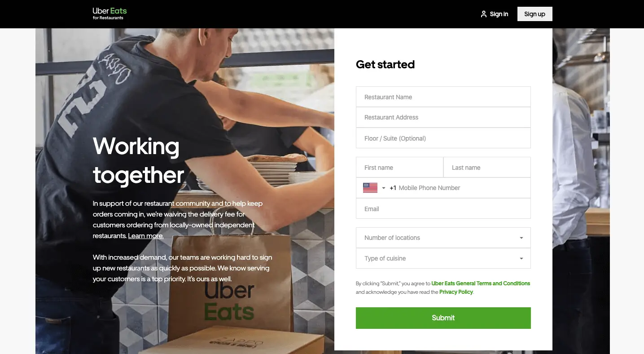Click the Email input field

443,208
